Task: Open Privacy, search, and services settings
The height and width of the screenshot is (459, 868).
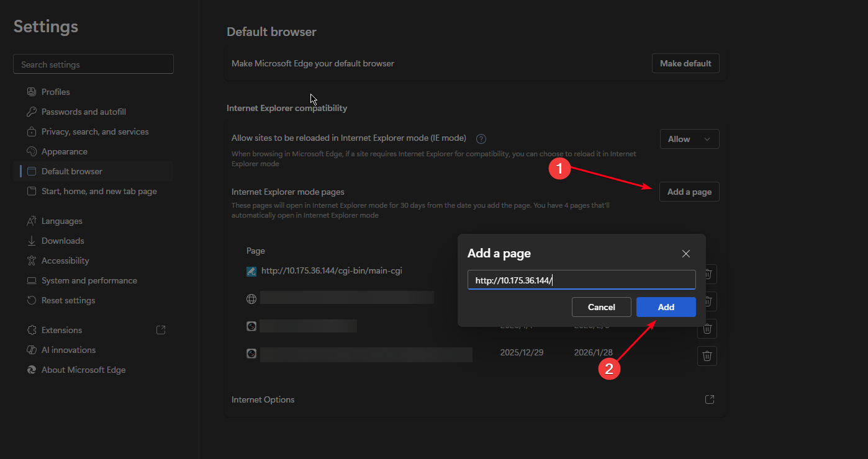Action: 94,131
